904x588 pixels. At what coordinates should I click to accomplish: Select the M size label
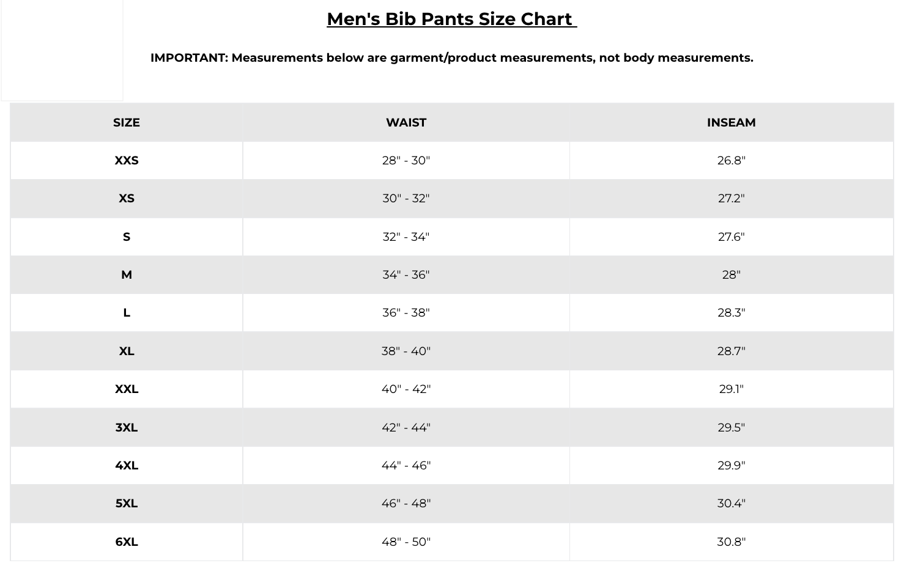tap(127, 274)
